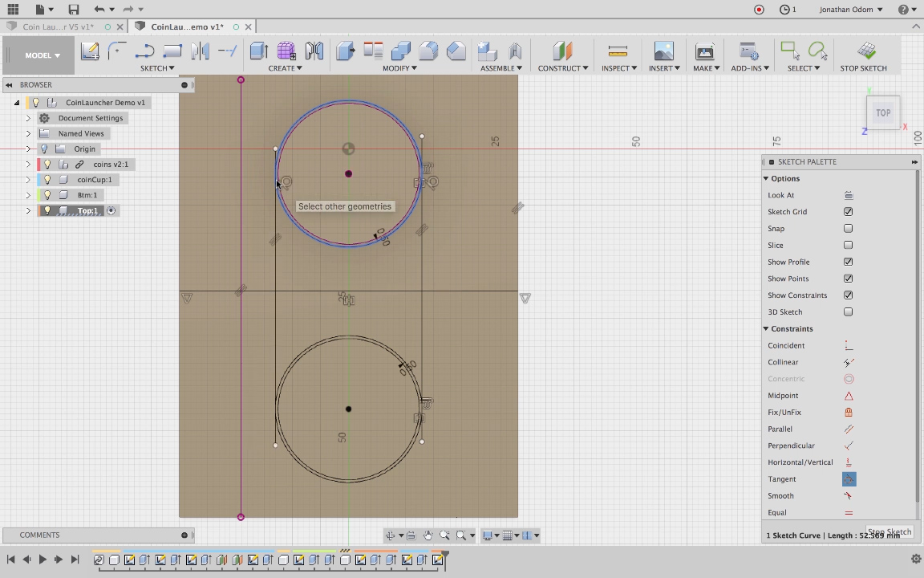Click the TOP face of view cube
The height and width of the screenshot is (578, 924).
coord(883,113)
